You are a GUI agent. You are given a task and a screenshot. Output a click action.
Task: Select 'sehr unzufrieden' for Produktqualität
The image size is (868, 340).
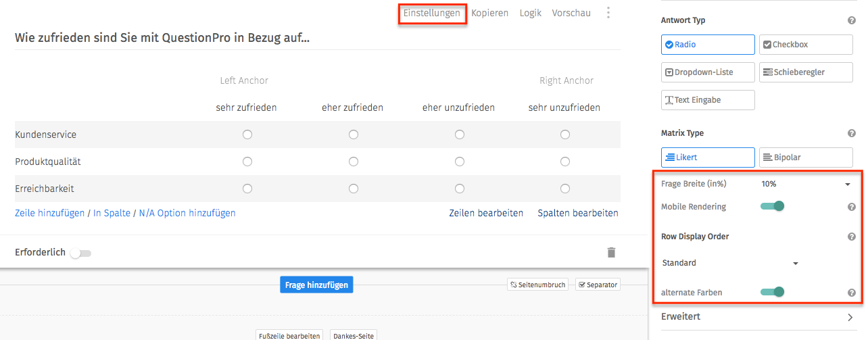point(565,162)
